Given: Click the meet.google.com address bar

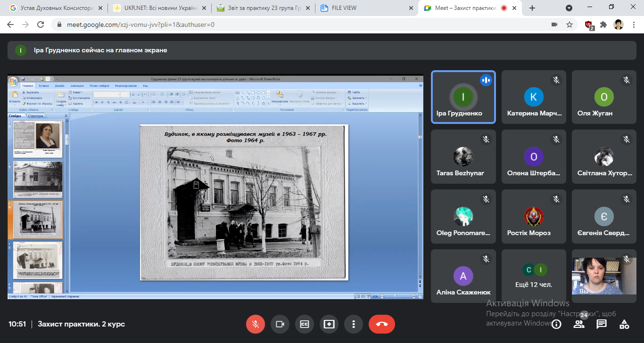Looking at the screenshot, I should (302, 24).
